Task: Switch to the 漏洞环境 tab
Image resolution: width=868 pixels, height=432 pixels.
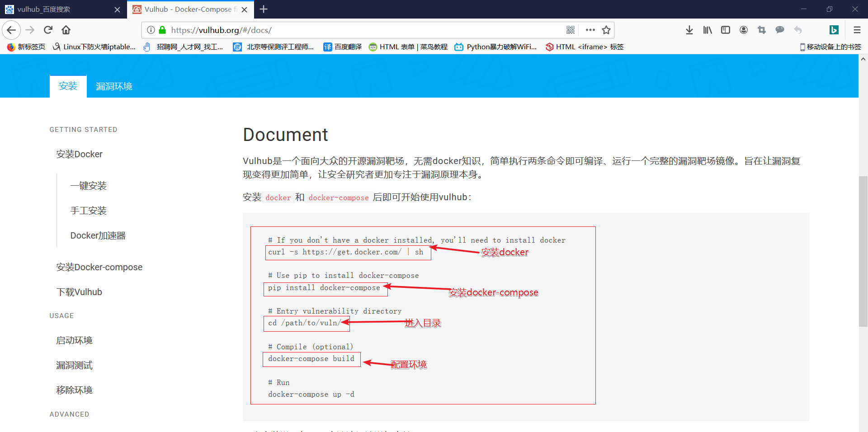Action: click(x=114, y=86)
